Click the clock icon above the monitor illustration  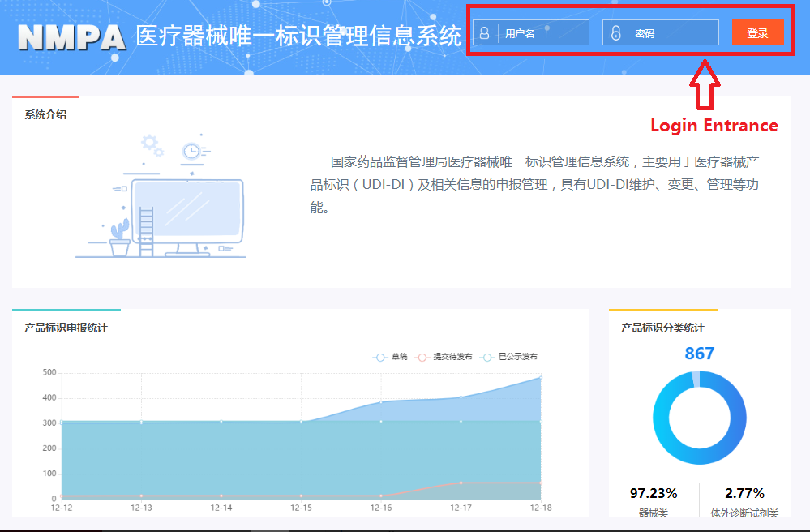(x=191, y=151)
